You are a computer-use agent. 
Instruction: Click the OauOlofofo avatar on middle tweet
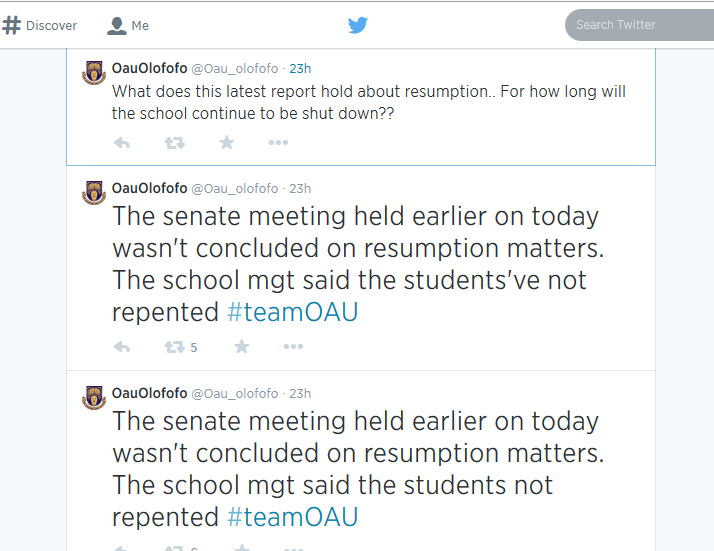point(94,193)
